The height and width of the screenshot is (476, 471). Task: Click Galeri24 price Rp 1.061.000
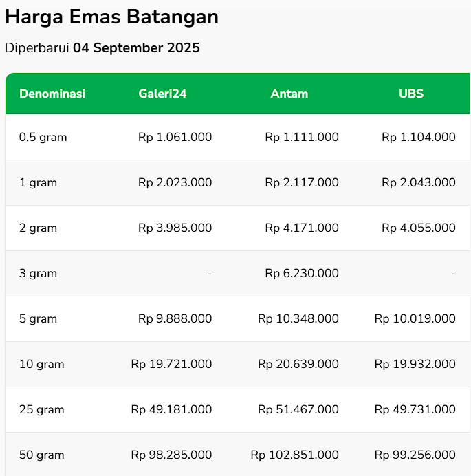point(175,137)
